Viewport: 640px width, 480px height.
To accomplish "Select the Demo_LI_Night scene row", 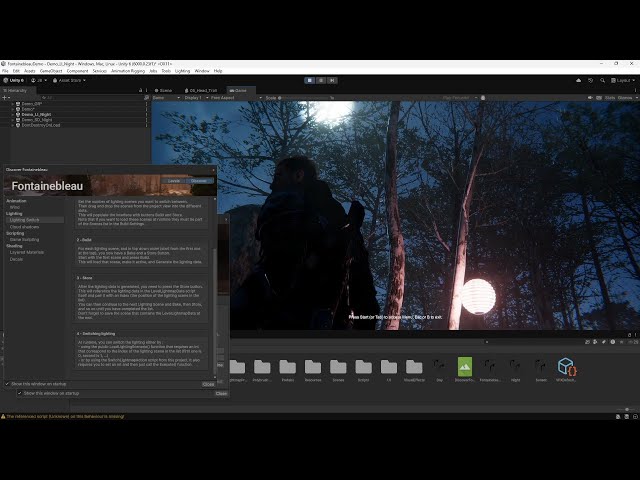I will click(x=76, y=115).
